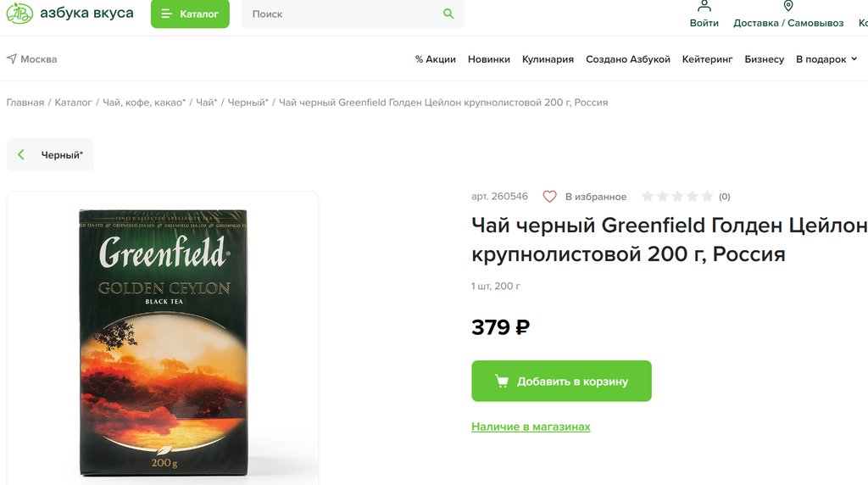The width and height of the screenshot is (868, 485).
Task: Click the Наличие в магазинах link
Action: [x=531, y=426]
